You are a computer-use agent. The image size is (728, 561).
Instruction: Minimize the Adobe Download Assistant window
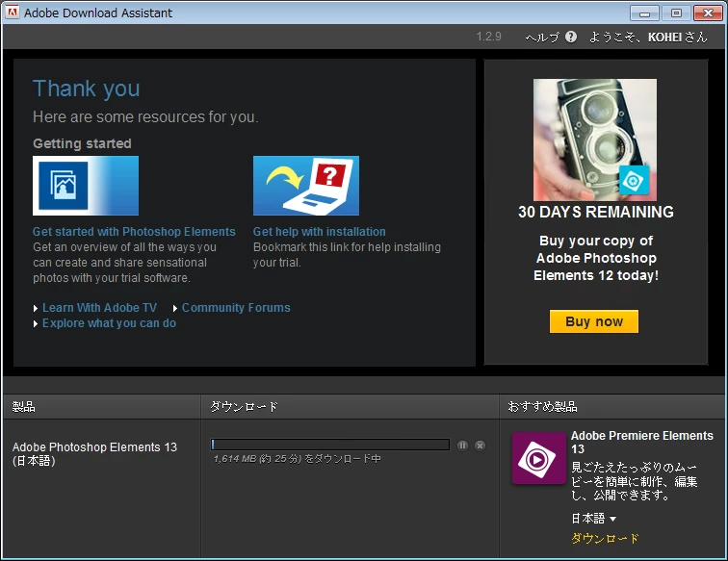point(644,13)
